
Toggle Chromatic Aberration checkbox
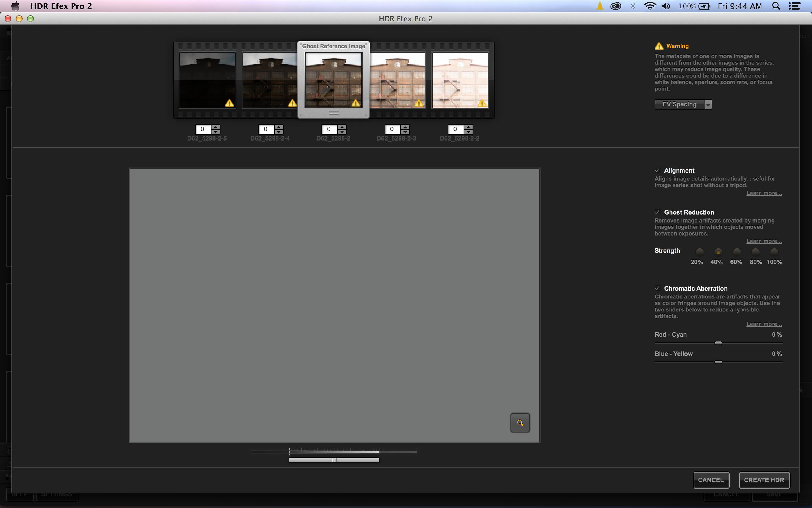pos(657,289)
